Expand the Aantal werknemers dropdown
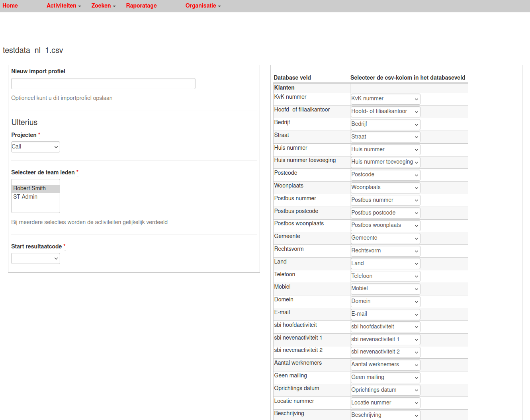This screenshot has width=530, height=420. 385,365
